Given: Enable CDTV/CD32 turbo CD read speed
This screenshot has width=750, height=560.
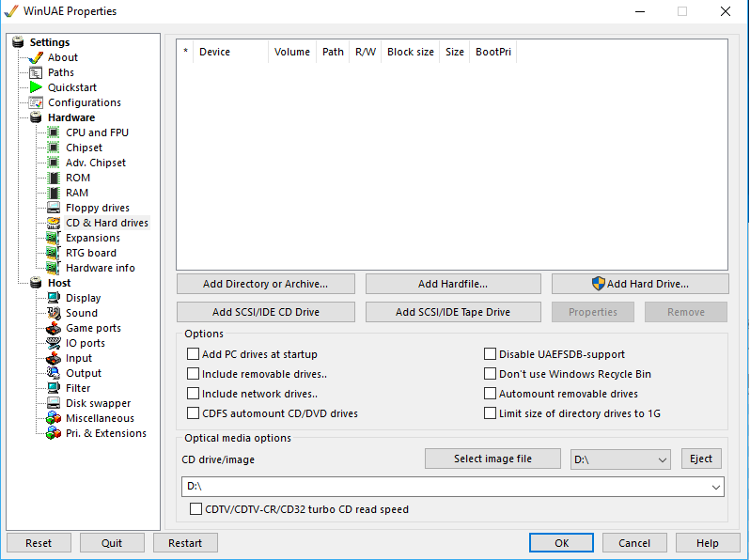Looking at the screenshot, I should [x=196, y=509].
